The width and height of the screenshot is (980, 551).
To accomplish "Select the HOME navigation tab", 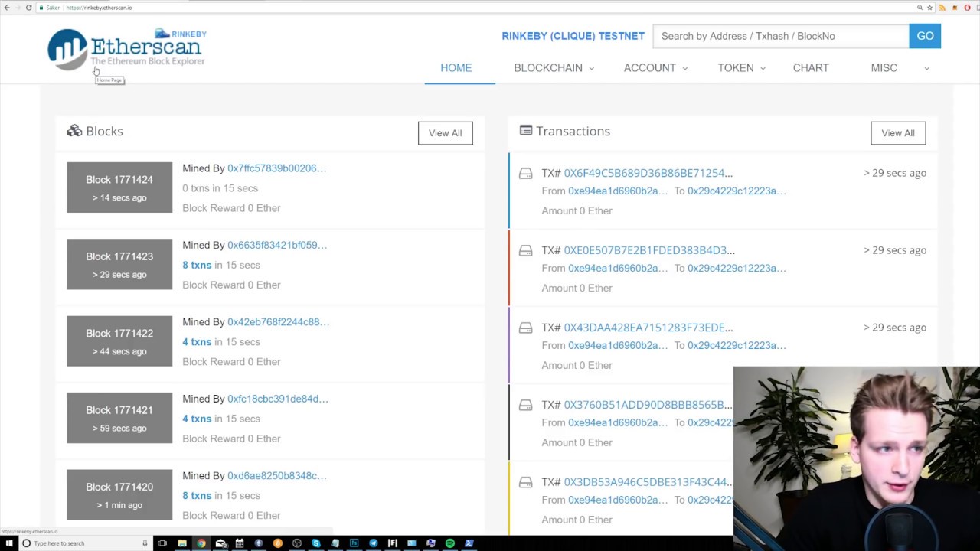I will [456, 68].
